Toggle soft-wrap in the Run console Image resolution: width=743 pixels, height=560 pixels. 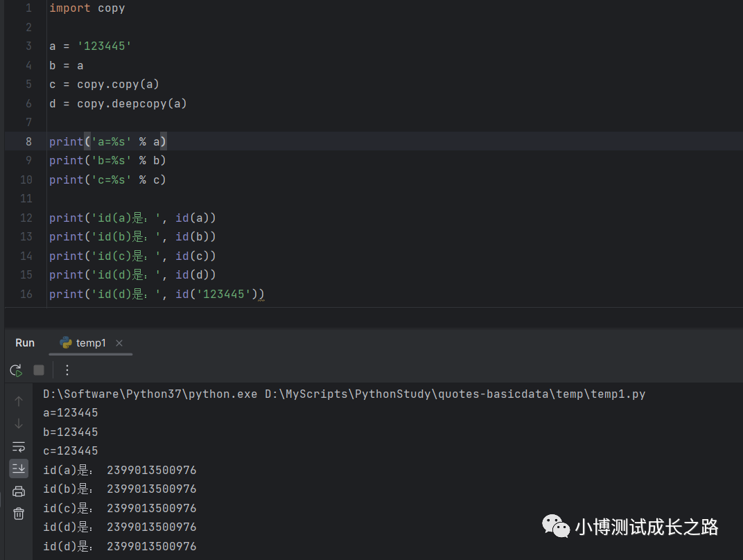point(19,446)
